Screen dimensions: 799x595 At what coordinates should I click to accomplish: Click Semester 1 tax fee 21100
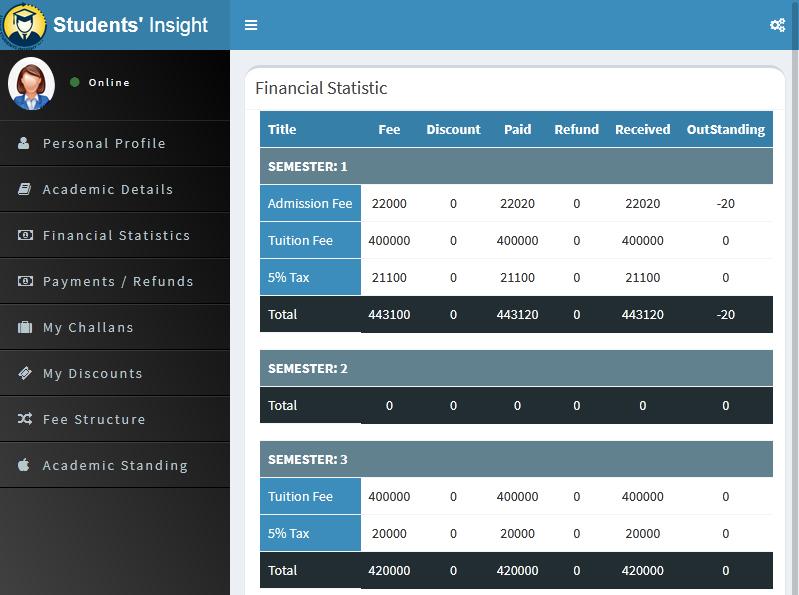(x=389, y=277)
